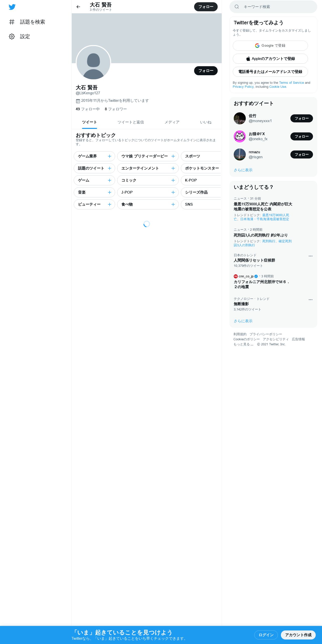Sign up with Google で登録
Image resolution: width=322 pixels, height=644 pixels.
(x=270, y=46)
